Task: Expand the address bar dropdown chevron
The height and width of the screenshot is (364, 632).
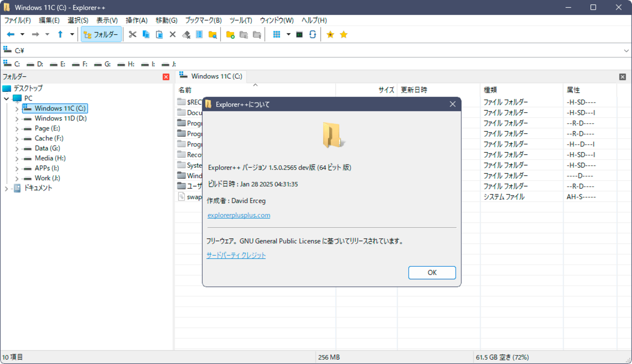Action: click(626, 50)
